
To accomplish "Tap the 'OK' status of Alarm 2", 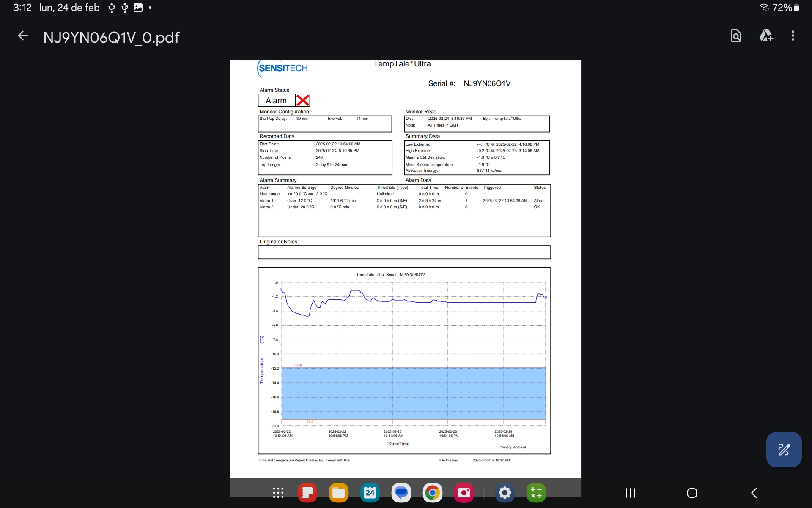I will (537, 207).
